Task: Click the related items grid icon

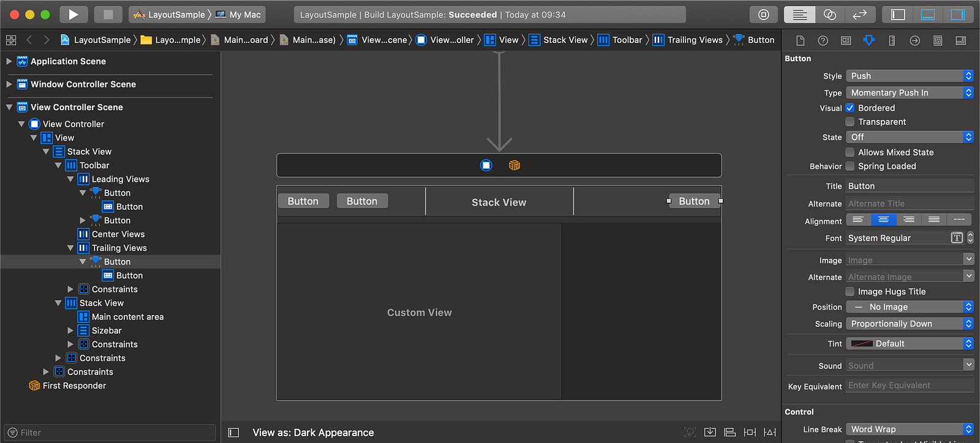Action: [11, 40]
